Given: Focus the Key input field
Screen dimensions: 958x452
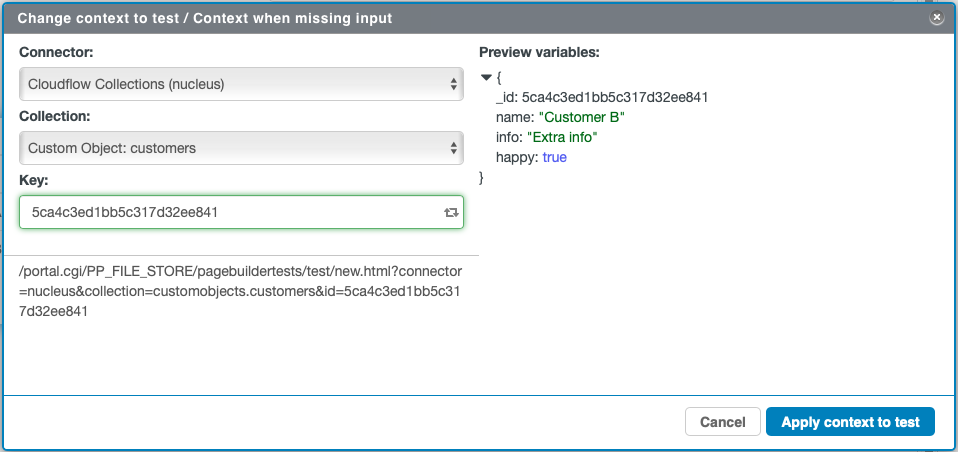Looking at the screenshot, I should click(x=241, y=213).
